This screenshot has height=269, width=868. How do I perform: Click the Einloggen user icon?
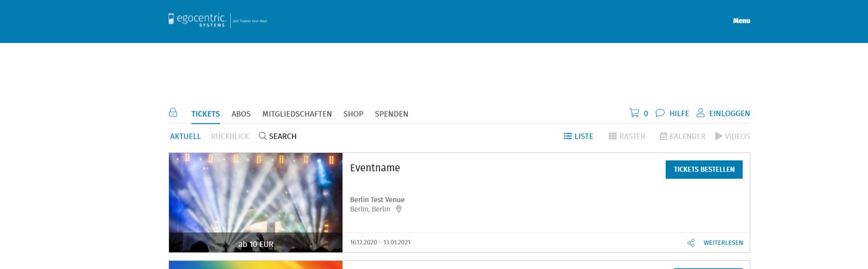point(700,113)
